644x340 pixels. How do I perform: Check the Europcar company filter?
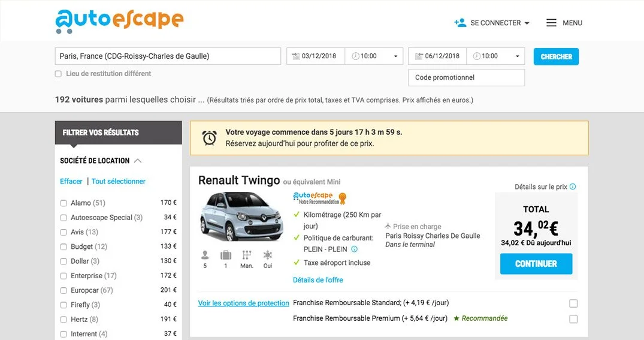(64, 290)
